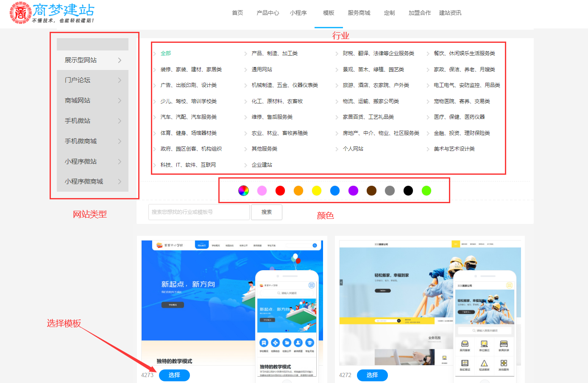Click 选择 to pick template 4272
The width and height of the screenshot is (588, 383).
pos(372,375)
